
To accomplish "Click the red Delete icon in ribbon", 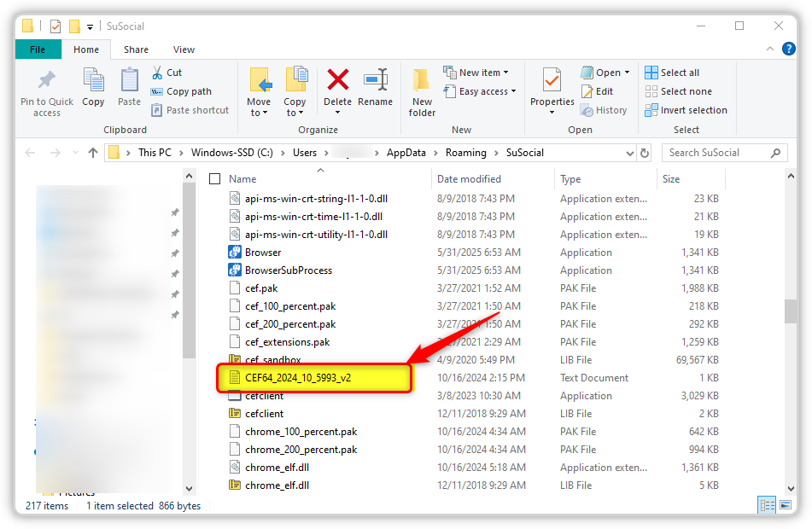I will [337, 81].
